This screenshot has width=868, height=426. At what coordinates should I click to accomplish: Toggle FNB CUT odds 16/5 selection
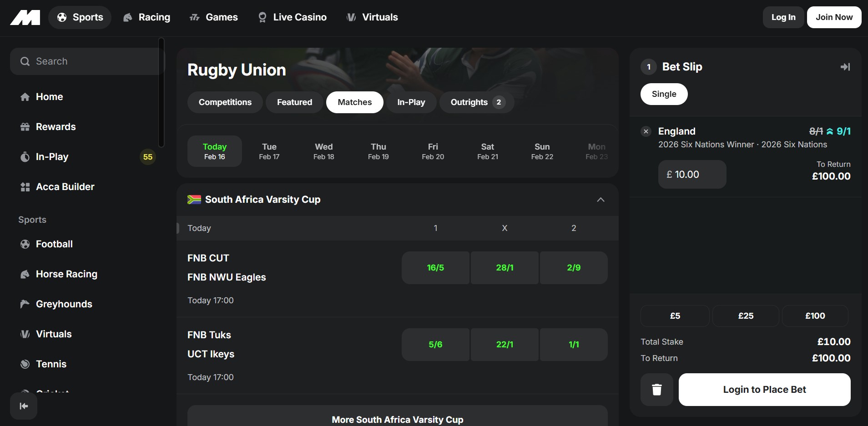click(x=435, y=268)
